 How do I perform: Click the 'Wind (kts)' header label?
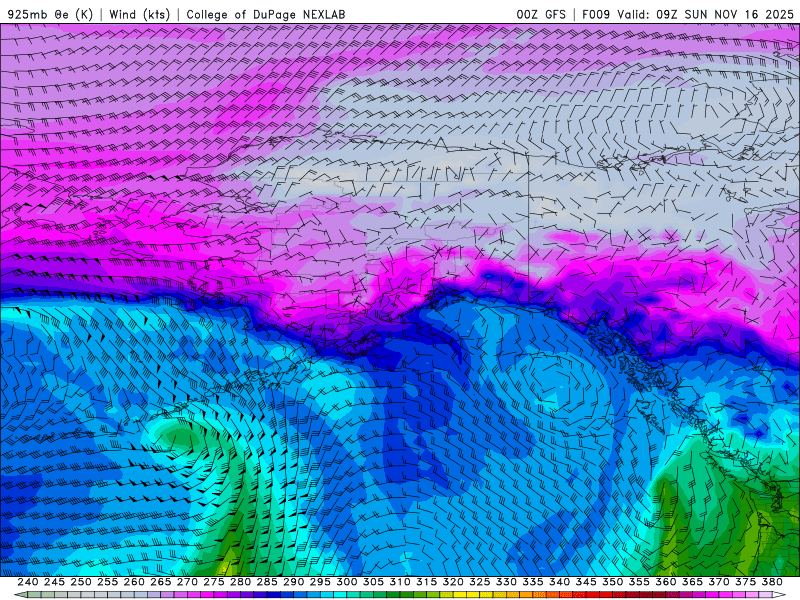[x=139, y=14]
